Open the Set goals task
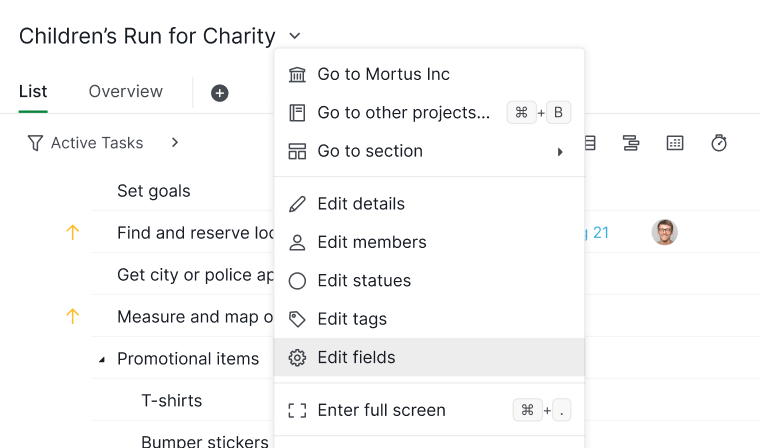Screen dimensions: 760x448 pos(154,191)
